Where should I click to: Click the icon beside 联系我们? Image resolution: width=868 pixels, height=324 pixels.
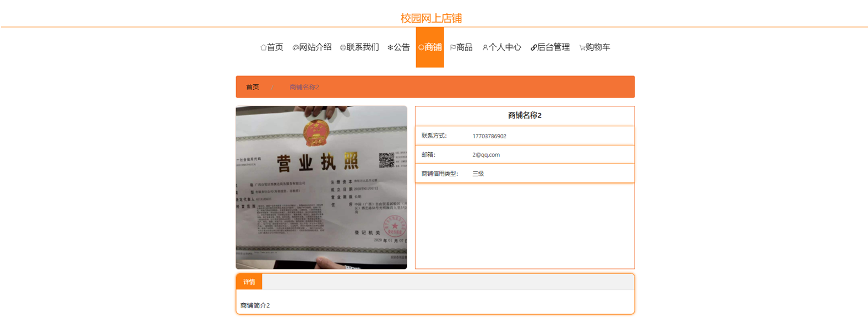[x=343, y=47]
